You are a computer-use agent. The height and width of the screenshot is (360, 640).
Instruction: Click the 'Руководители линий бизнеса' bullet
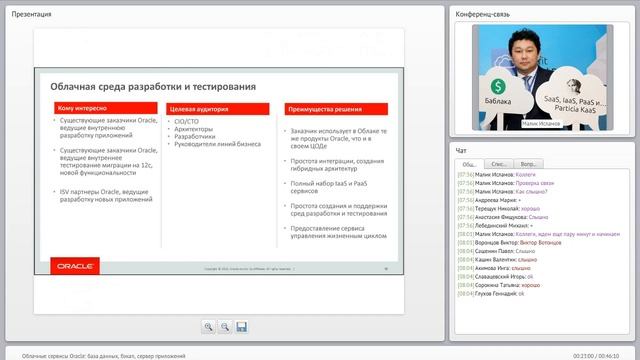[218, 144]
